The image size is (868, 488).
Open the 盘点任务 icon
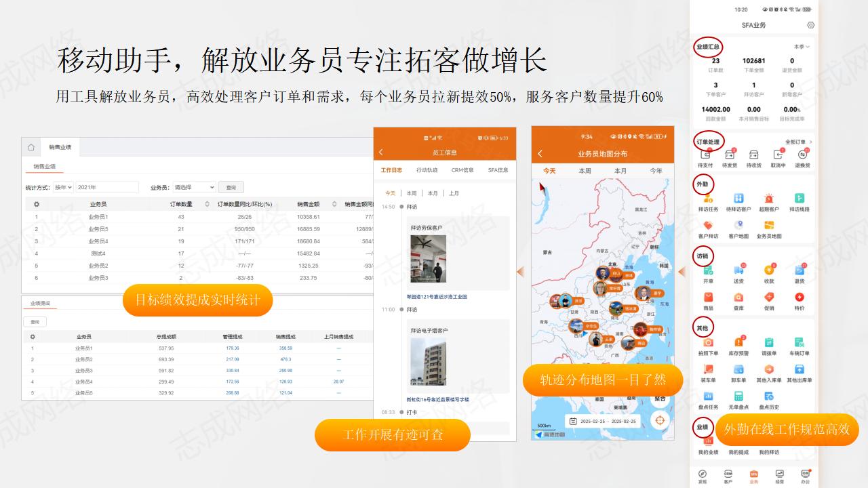tap(708, 396)
